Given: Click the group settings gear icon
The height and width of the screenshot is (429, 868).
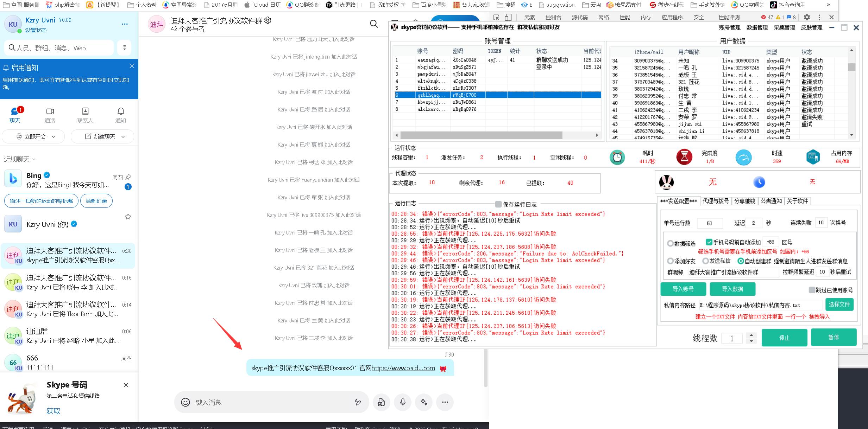Looking at the screenshot, I should coord(268,20).
